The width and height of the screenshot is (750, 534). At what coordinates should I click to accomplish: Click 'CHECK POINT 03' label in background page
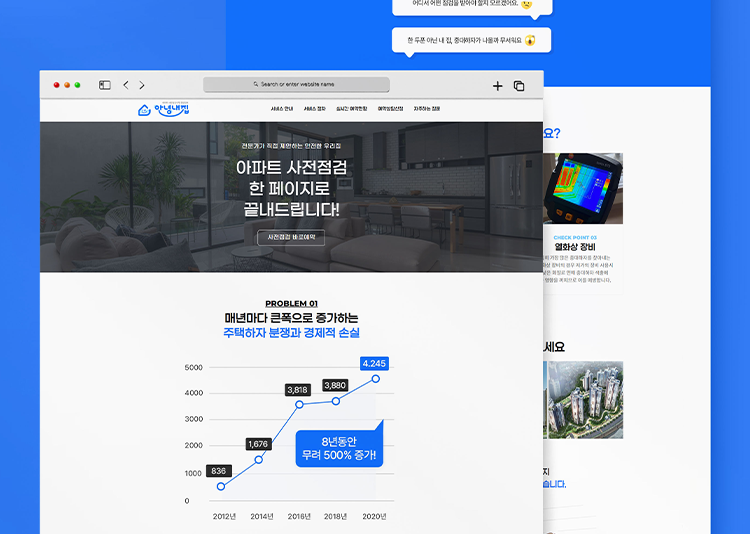575,237
